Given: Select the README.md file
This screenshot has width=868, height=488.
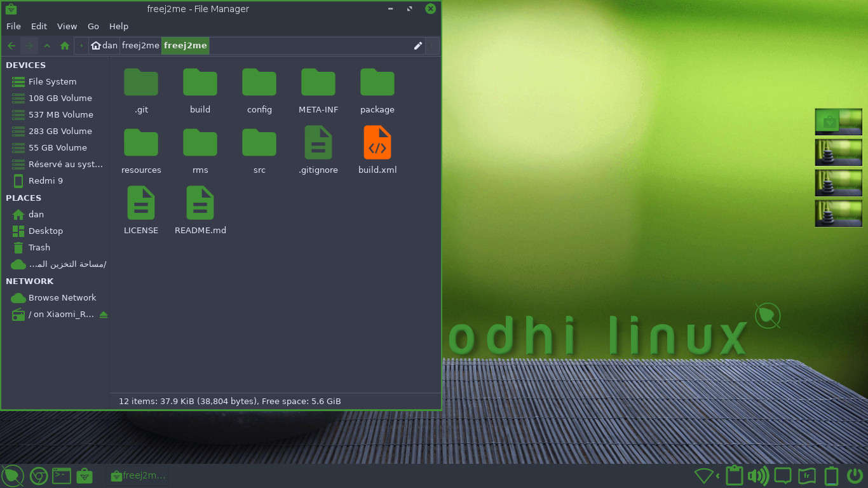Looking at the screenshot, I should pos(200,210).
